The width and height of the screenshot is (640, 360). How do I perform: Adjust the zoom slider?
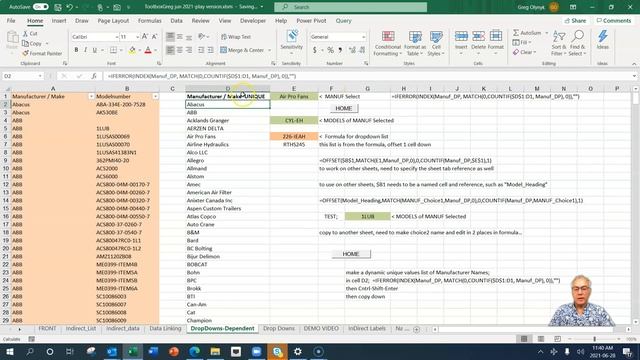click(x=594, y=339)
